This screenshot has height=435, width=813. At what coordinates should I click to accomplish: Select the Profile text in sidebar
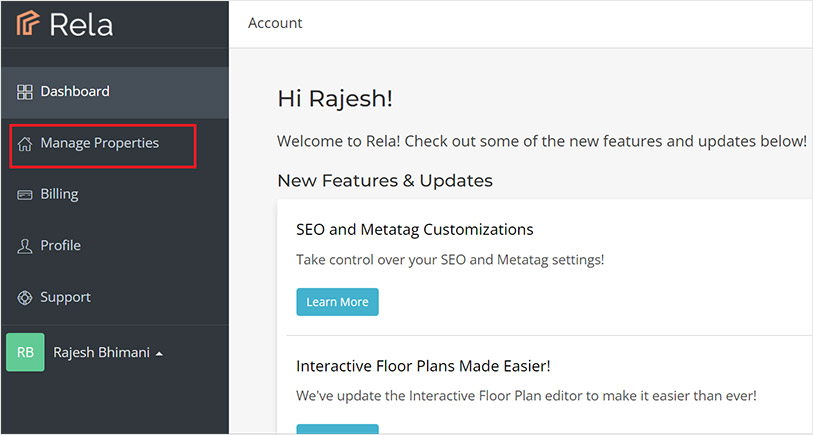click(60, 246)
